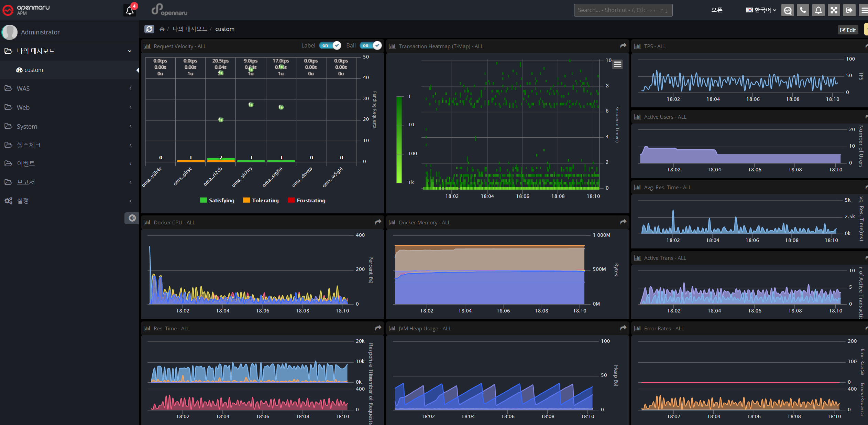Select the custom dashboard in the sidebar
The width and height of the screenshot is (868, 425).
pos(33,70)
